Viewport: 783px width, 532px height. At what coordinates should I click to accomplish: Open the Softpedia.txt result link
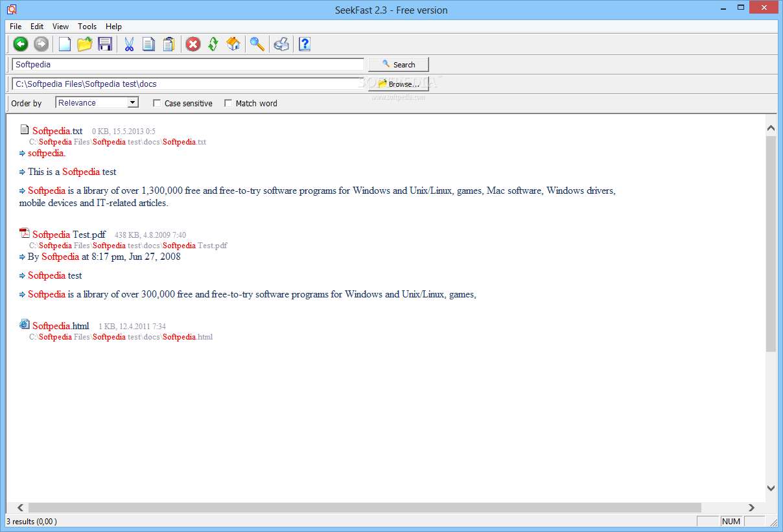pyautogui.click(x=58, y=130)
